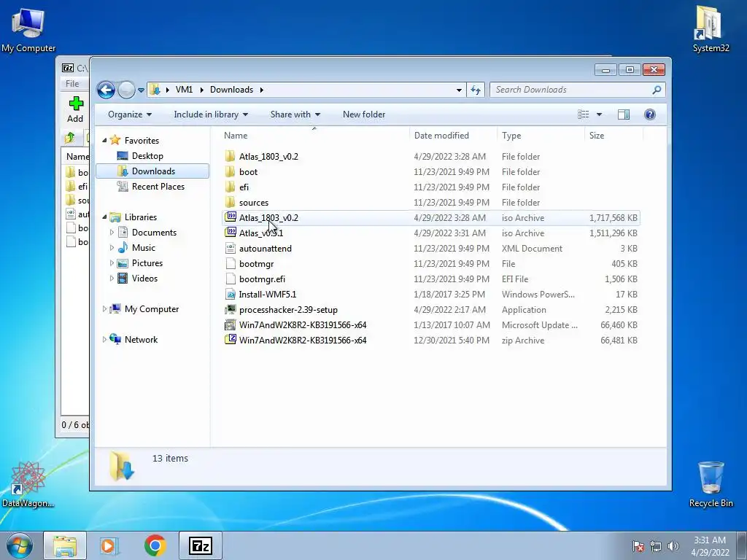Open the view options dropdown arrow
The width and height of the screenshot is (747, 560).
[x=600, y=114]
